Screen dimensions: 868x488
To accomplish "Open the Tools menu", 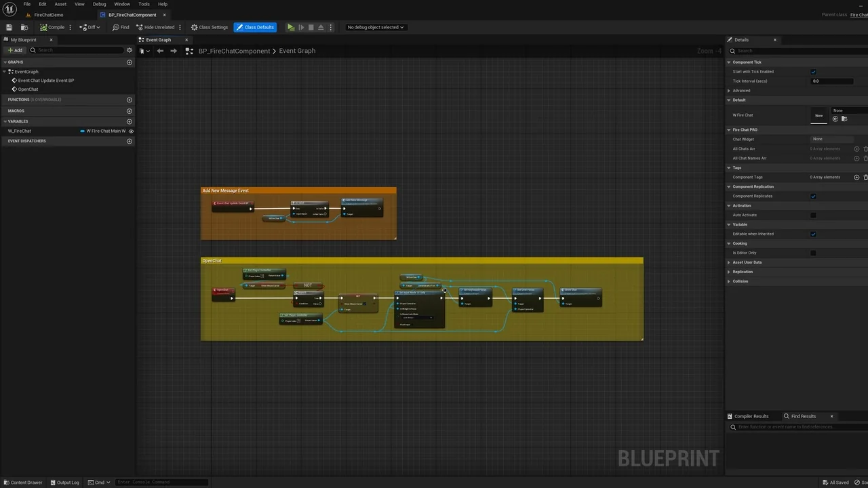I will [x=144, y=4].
